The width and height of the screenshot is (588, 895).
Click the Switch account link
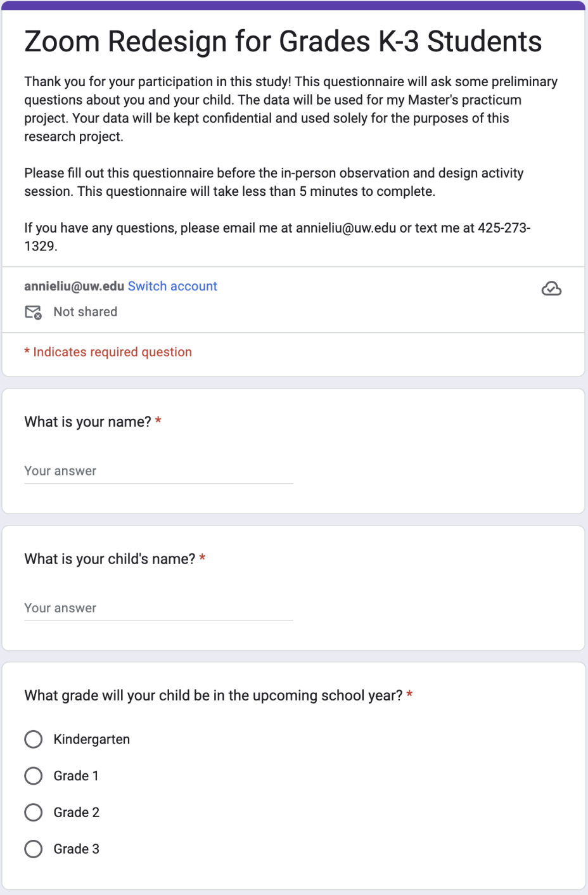click(172, 286)
